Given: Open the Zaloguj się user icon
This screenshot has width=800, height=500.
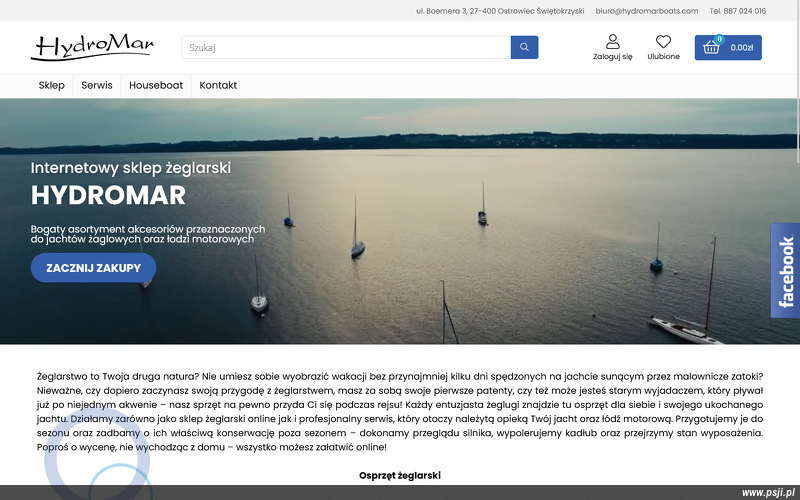Looking at the screenshot, I should [612, 47].
